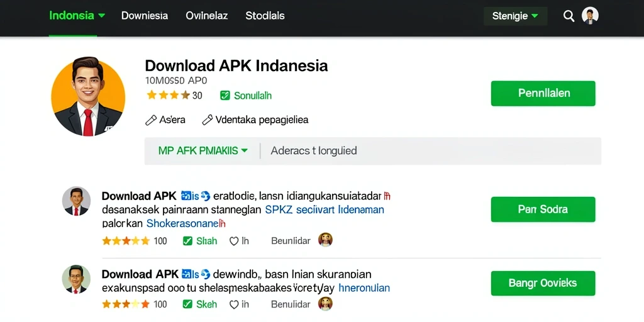Open the Stenigie dropdown
The width and height of the screenshot is (644, 322).
(516, 16)
